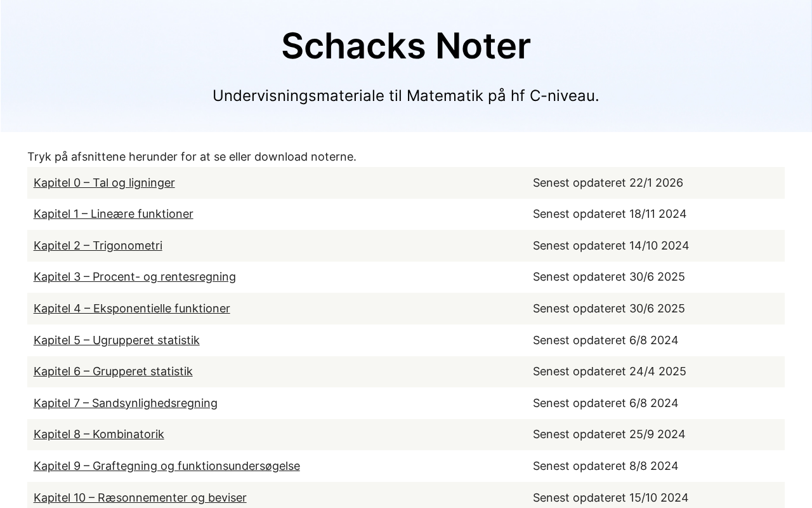Open Kapitel 5 – Ugrupperet statistik

(x=116, y=340)
